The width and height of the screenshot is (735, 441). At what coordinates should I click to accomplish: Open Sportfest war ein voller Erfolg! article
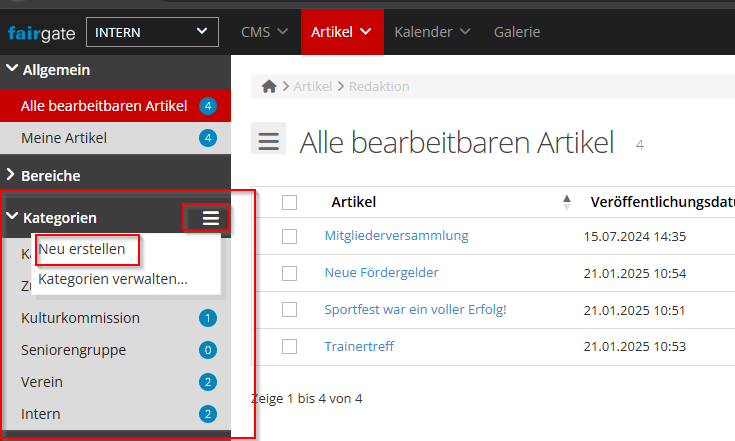point(415,310)
